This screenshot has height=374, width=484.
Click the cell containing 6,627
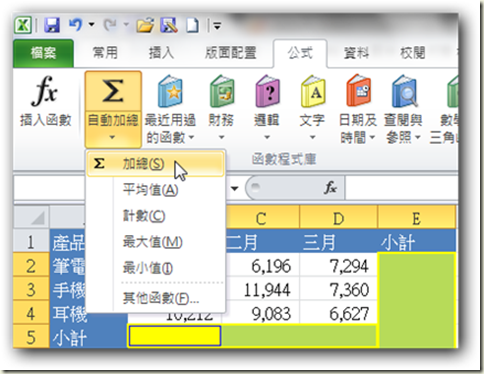coord(339,313)
